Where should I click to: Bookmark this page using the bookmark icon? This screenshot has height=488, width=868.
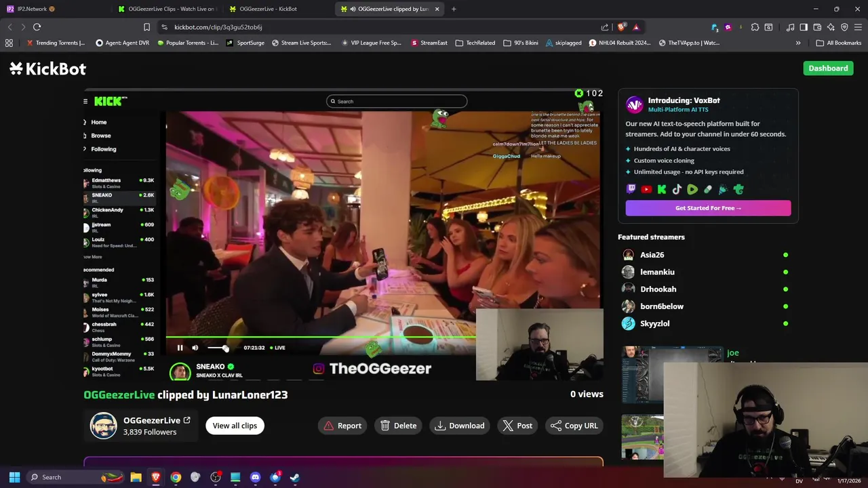146,27
